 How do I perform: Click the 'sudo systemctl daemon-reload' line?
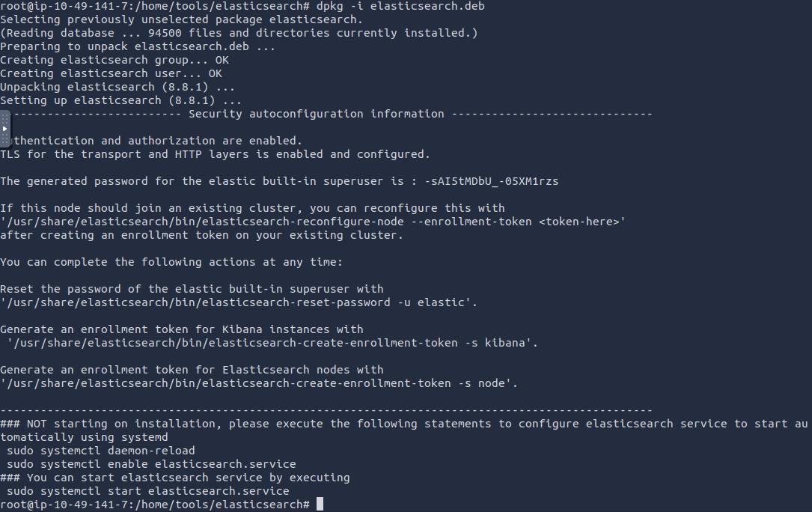click(101, 451)
